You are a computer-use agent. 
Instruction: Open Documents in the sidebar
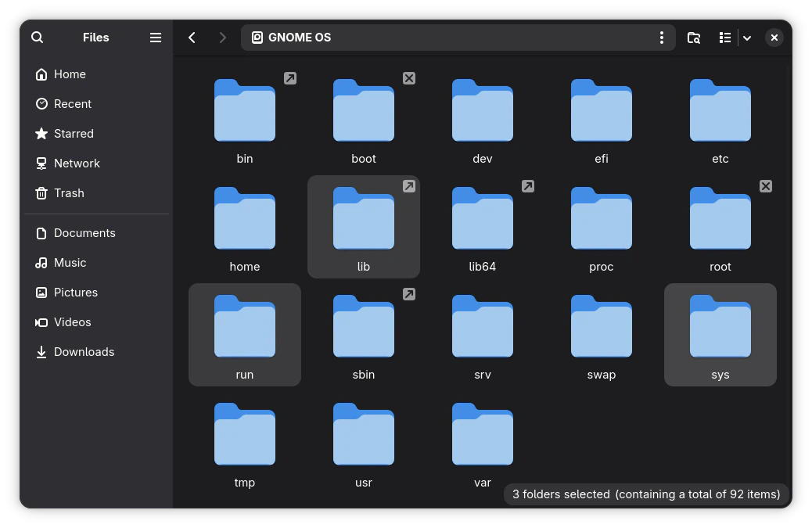tap(97, 233)
